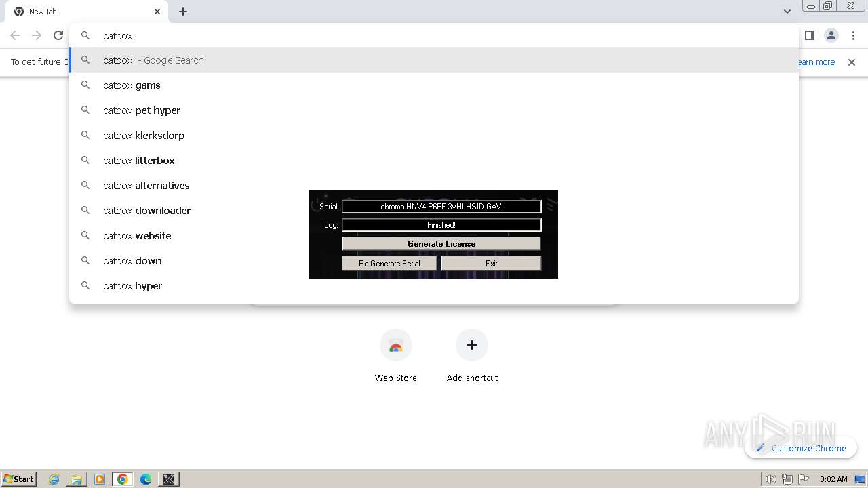The height and width of the screenshot is (488, 868).
Task: Open Action Center flag icon
Action: [804, 479]
